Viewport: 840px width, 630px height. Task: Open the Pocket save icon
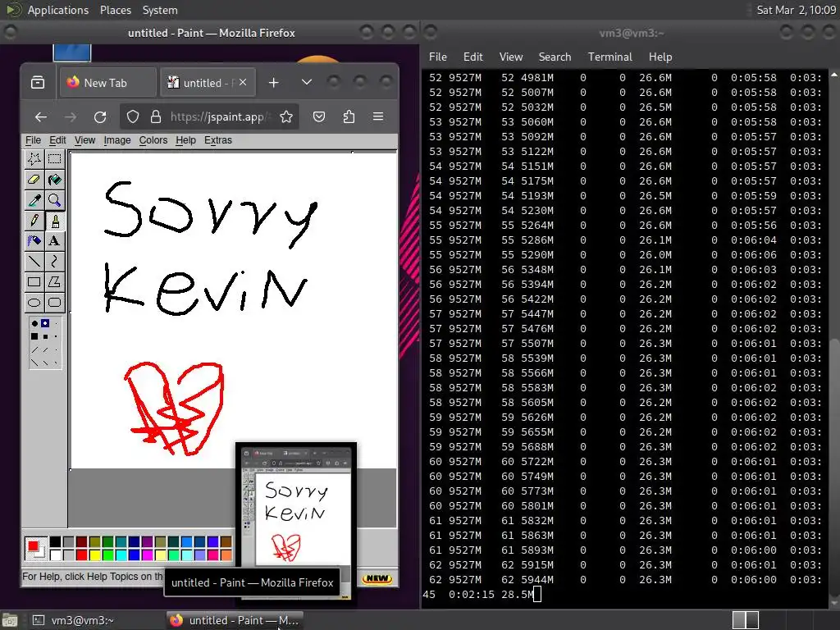319,116
